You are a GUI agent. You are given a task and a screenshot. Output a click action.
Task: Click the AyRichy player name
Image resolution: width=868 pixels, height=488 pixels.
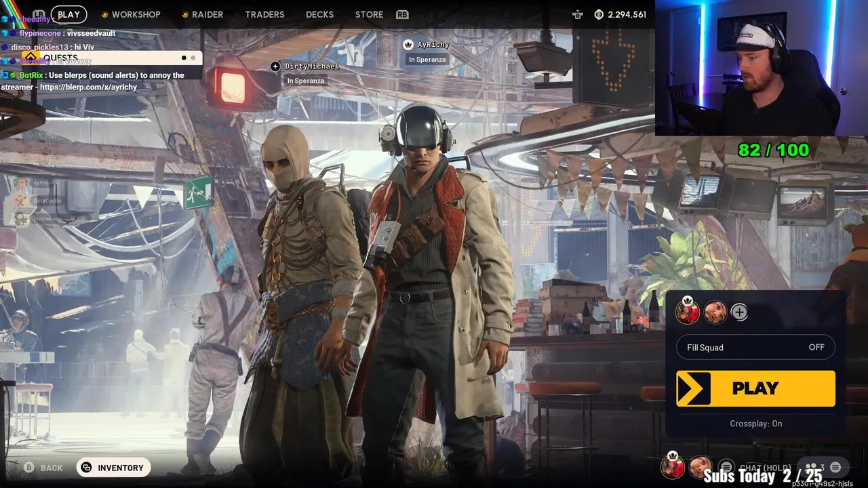tap(433, 45)
